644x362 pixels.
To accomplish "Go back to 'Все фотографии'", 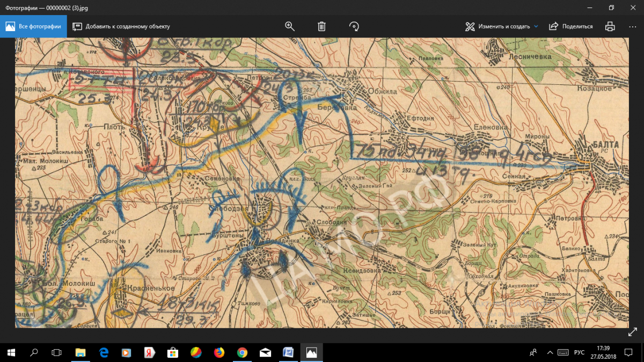I will point(33,26).
